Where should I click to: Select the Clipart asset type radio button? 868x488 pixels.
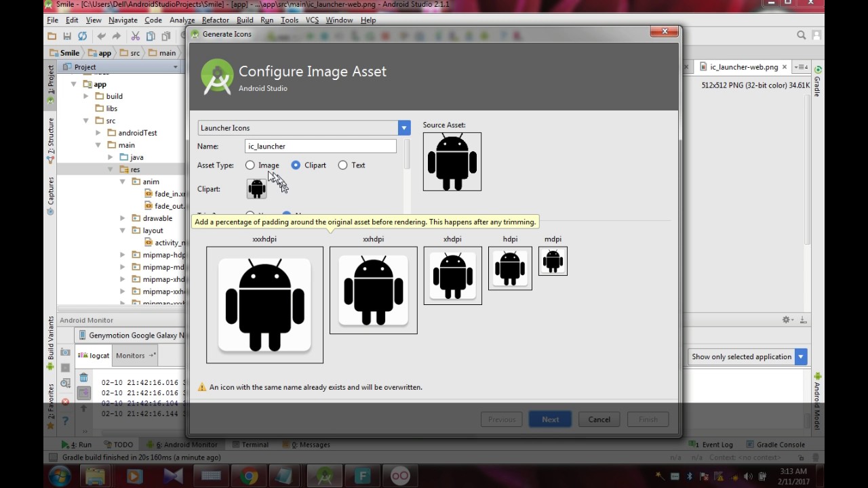click(295, 165)
